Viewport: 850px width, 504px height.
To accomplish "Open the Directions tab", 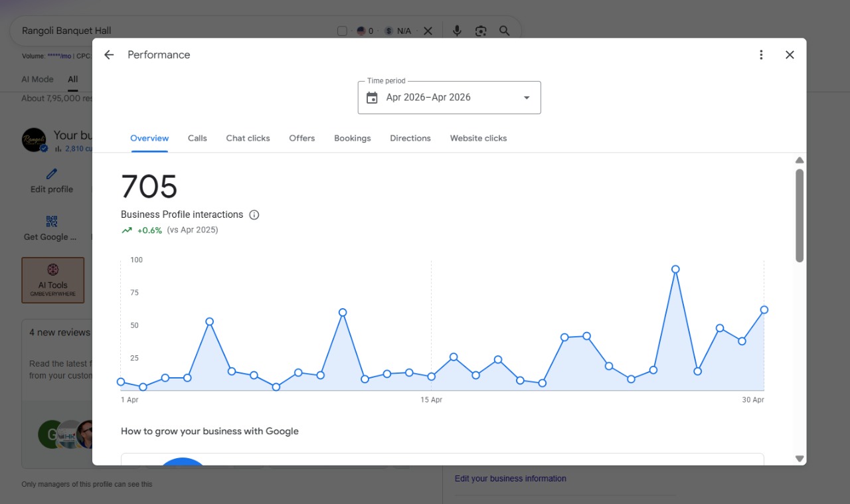I will (410, 138).
